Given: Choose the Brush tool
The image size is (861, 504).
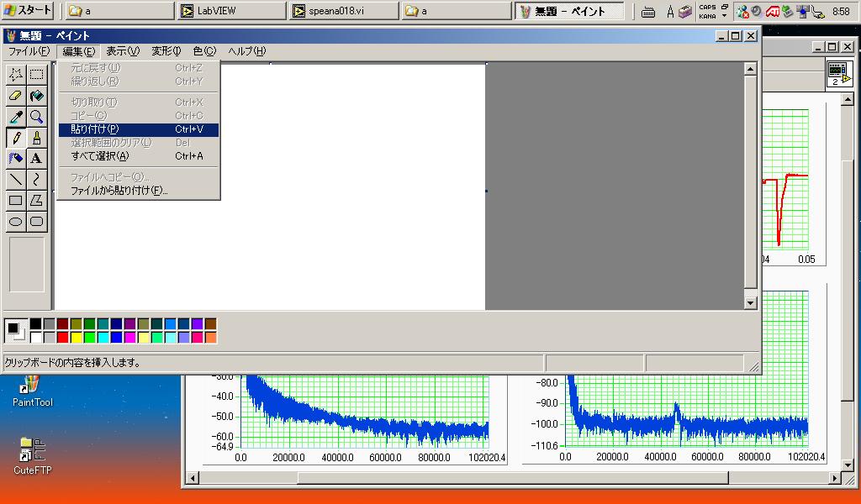Looking at the screenshot, I should point(36,138).
